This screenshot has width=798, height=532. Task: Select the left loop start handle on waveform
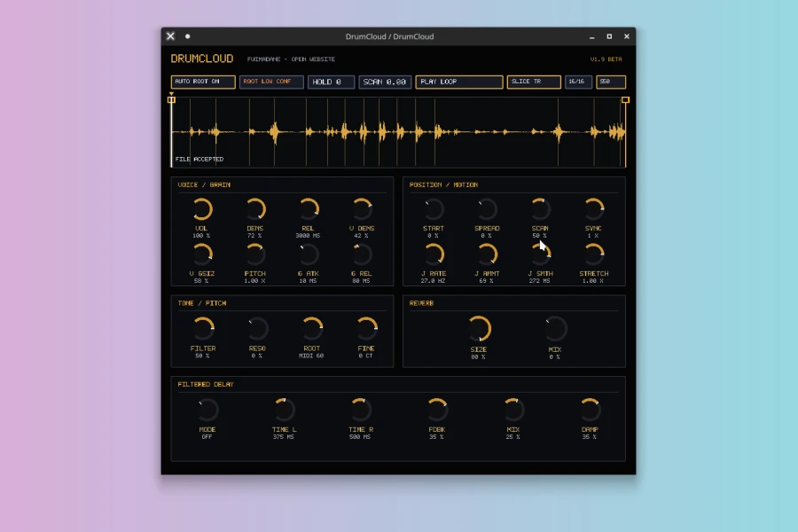click(x=171, y=100)
